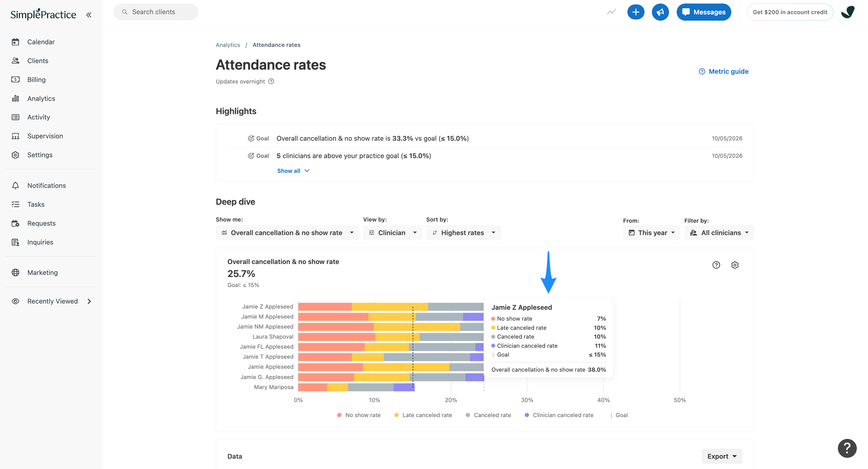
Task: Go to Requests
Action: click(41, 223)
